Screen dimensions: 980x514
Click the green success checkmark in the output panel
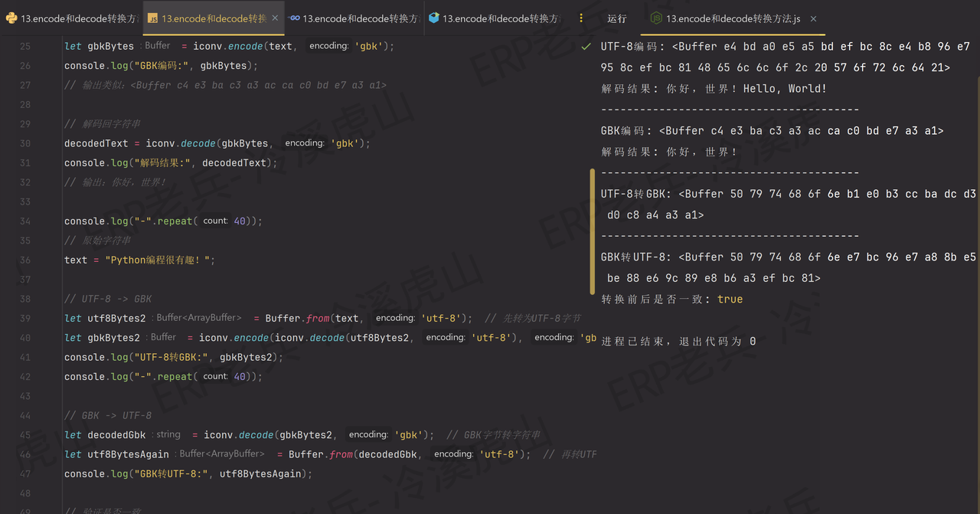tap(586, 46)
